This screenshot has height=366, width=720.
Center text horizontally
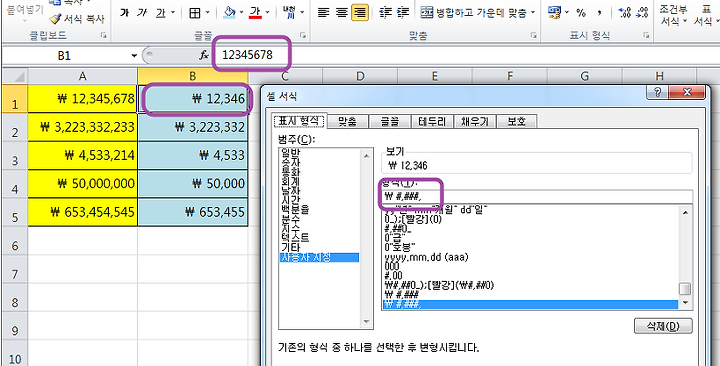tap(342, 13)
